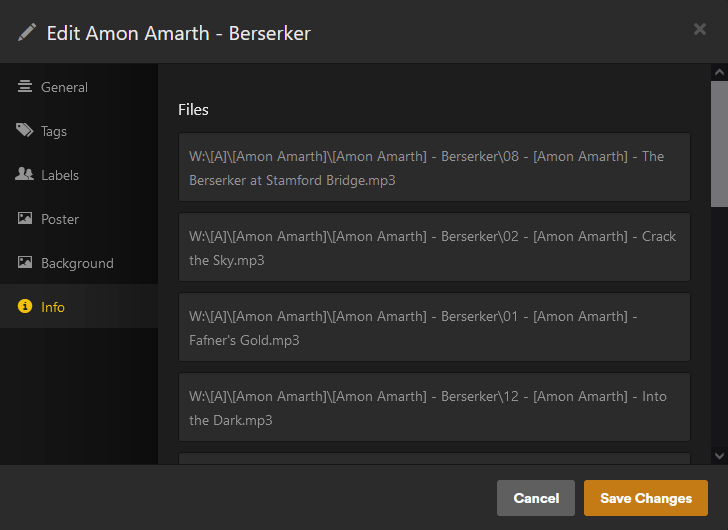Click the Labels people icon
The image size is (728, 530).
coord(25,175)
